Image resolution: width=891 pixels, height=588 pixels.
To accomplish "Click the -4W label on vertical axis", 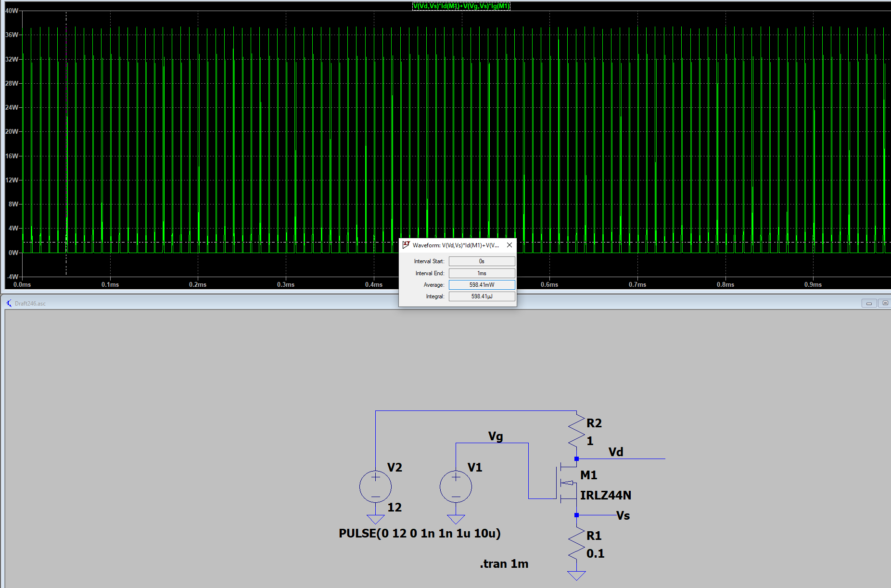I will 13,277.
